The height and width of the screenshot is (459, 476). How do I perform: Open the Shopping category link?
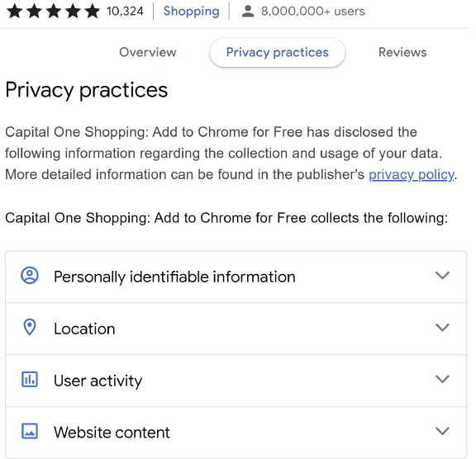(191, 12)
